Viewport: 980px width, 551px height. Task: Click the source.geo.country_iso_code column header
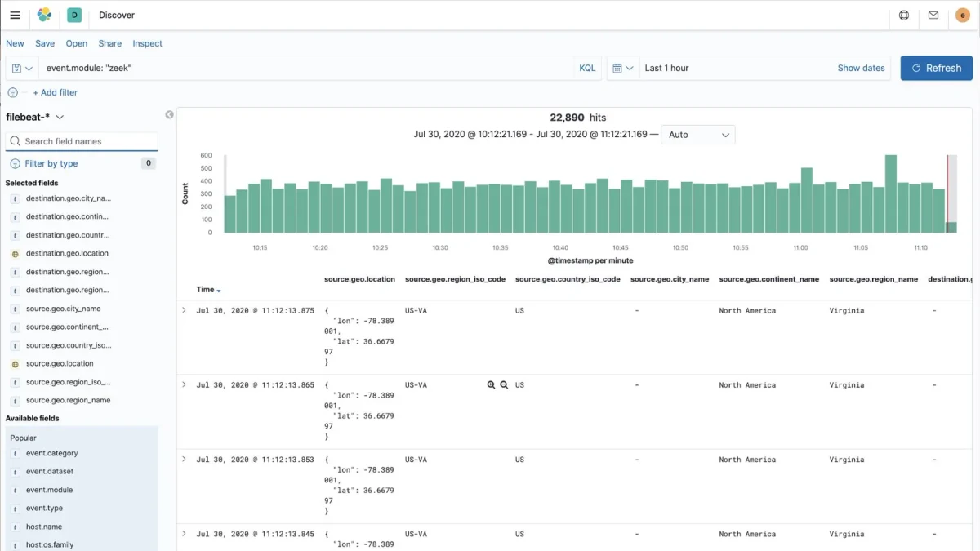coord(568,279)
